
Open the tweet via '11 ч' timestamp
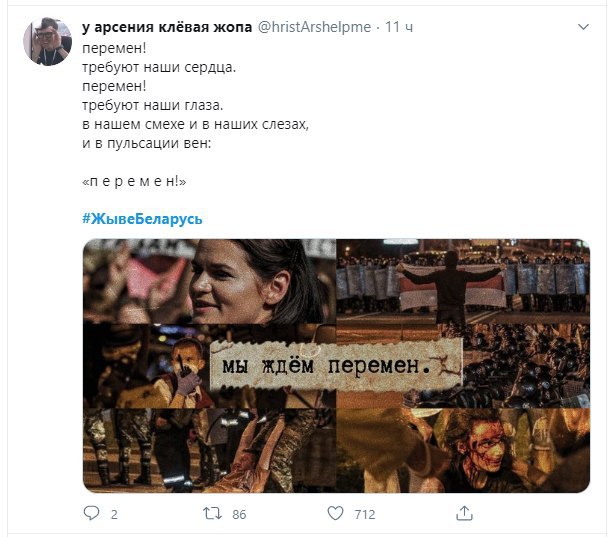pos(399,27)
